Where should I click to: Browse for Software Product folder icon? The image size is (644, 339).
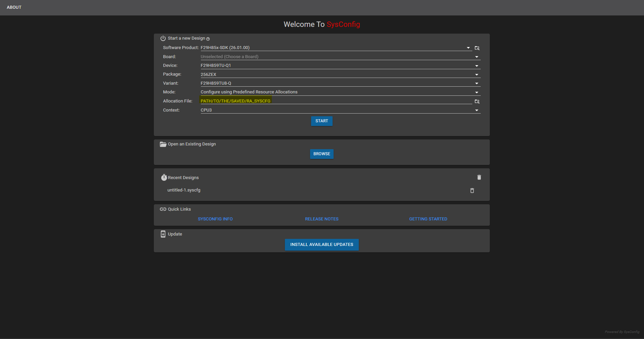(x=477, y=48)
